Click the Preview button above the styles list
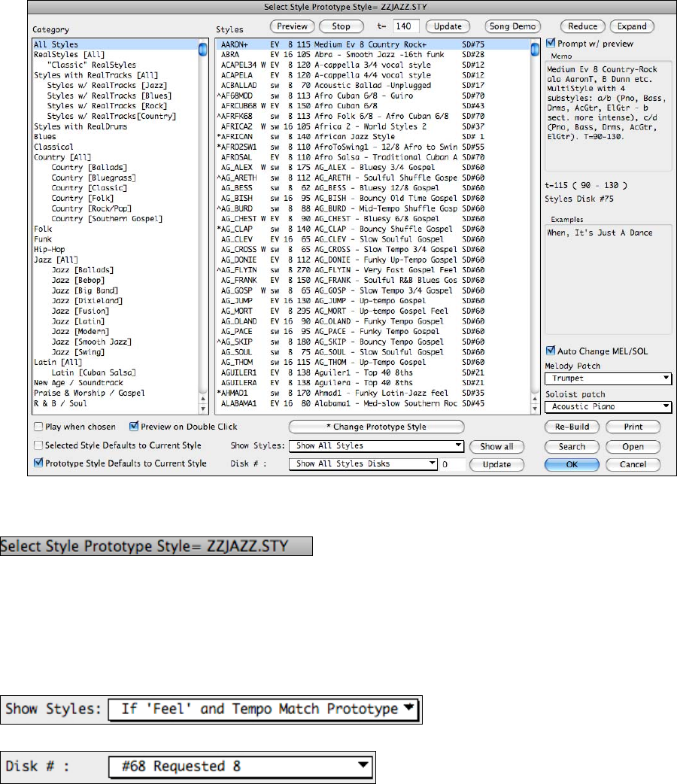The height and width of the screenshot is (784, 677). [x=292, y=26]
